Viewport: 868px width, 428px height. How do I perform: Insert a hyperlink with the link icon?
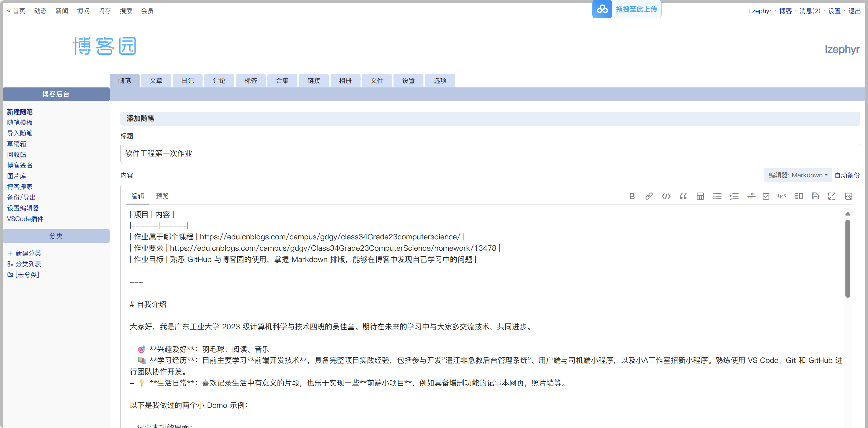tap(649, 196)
